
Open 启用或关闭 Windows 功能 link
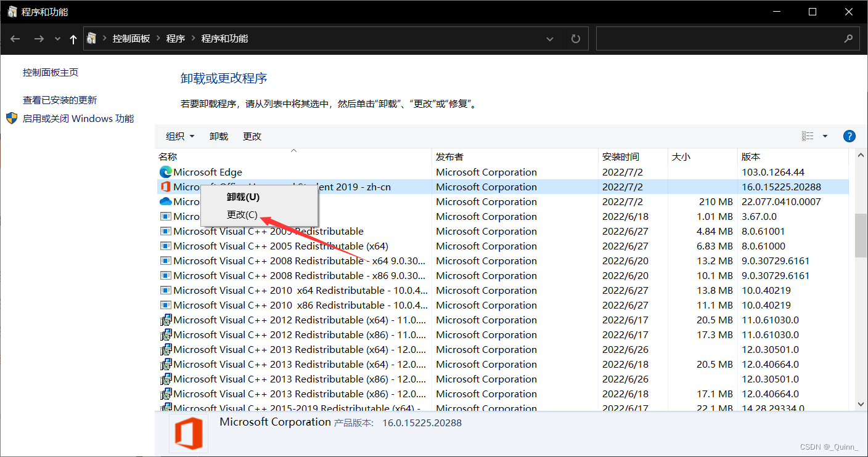[78, 118]
